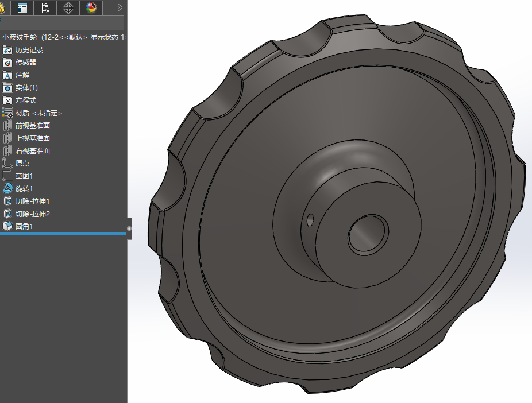Select the 实体(1) text label

26,88
